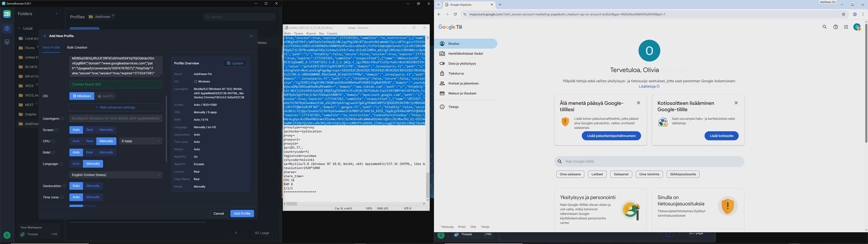Select Windows as OS
The image size is (868, 244).
point(82,96)
